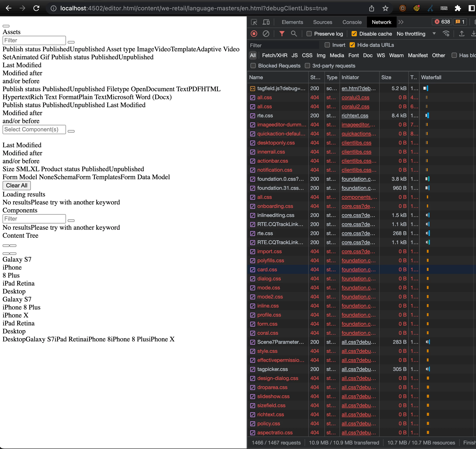Enable the Preserve log checkbox
Screen dimensions: 476x449
pos(309,34)
